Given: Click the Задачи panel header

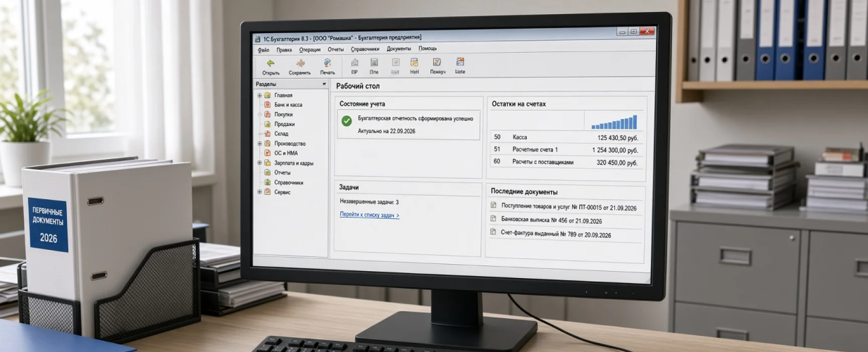Looking at the screenshot, I should [x=349, y=187].
